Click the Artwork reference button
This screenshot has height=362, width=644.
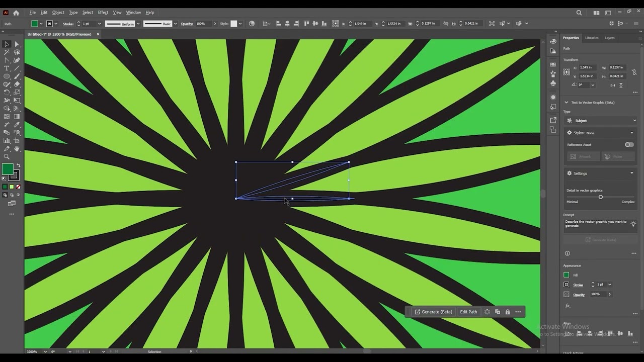pos(584,156)
